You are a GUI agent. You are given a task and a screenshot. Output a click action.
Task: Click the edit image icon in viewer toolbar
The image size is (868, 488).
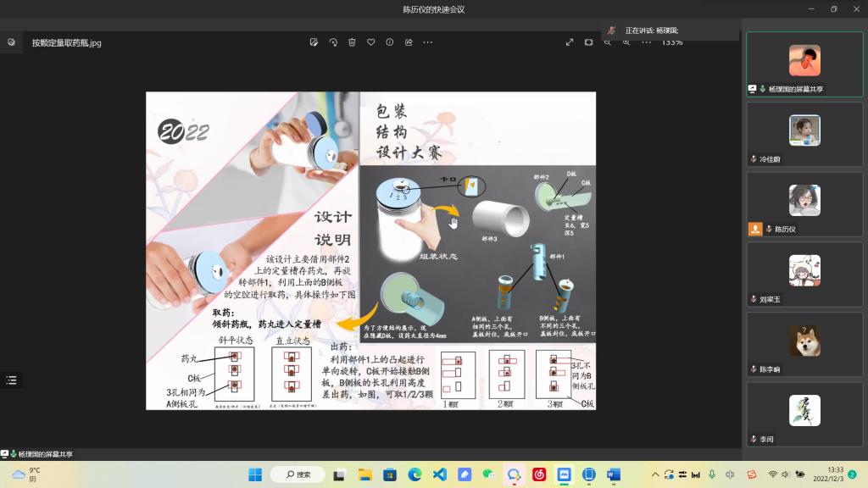[314, 42]
